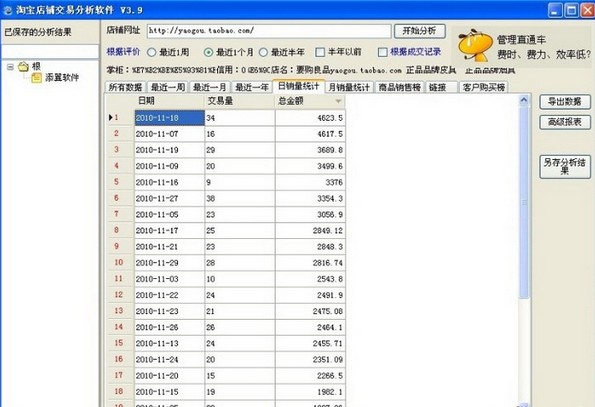Screen dimensions: 595x407
Task: Click the date cell 2010-11-15
Action: coord(169,392)
